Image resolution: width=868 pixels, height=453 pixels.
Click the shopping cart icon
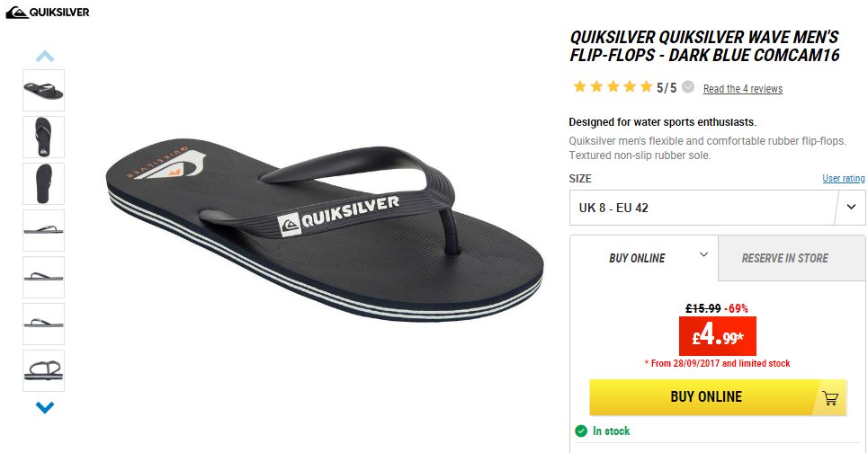tap(830, 397)
